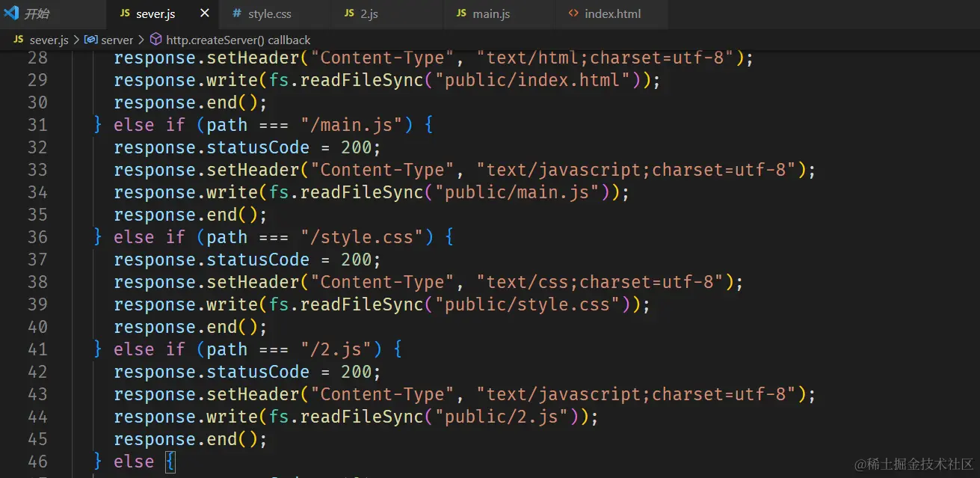Click response.statusCode on line 32
The height and width of the screenshot is (478, 980).
212,147
